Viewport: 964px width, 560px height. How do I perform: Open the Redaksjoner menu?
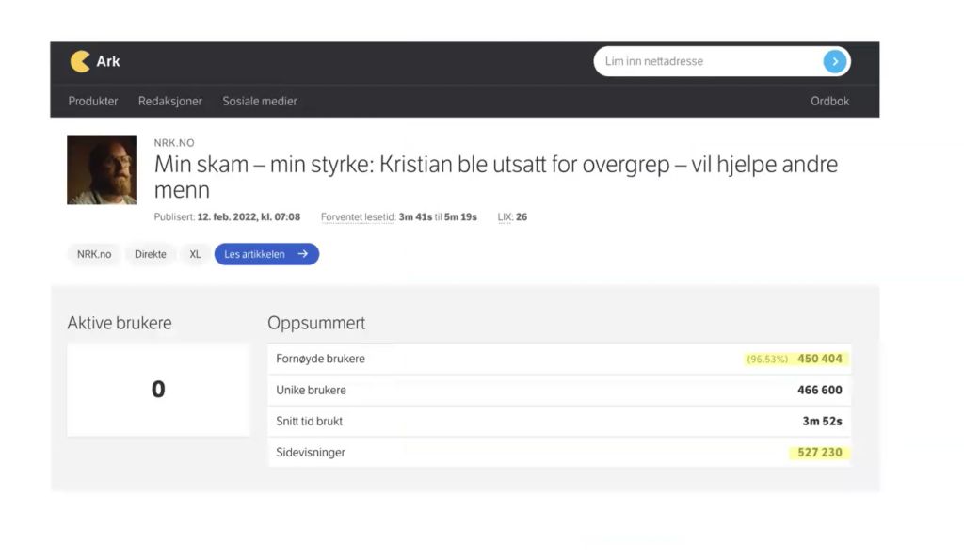[x=170, y=102]
